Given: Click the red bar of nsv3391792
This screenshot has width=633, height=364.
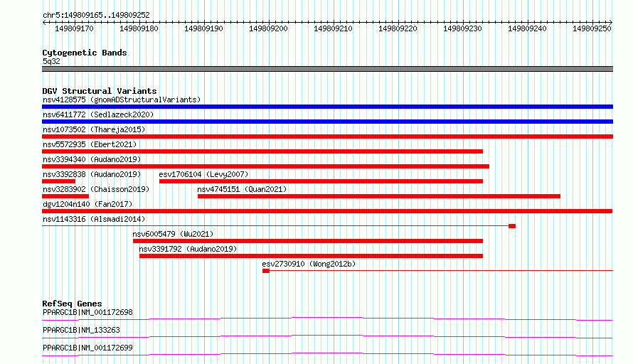Looking at the screenshot, I should [311, 256].
